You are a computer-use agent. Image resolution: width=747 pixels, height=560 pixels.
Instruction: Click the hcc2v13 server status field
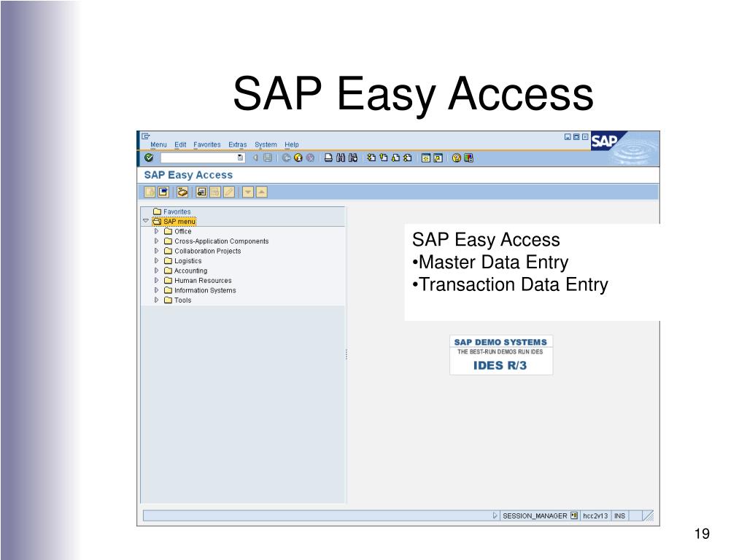(595, 516)
